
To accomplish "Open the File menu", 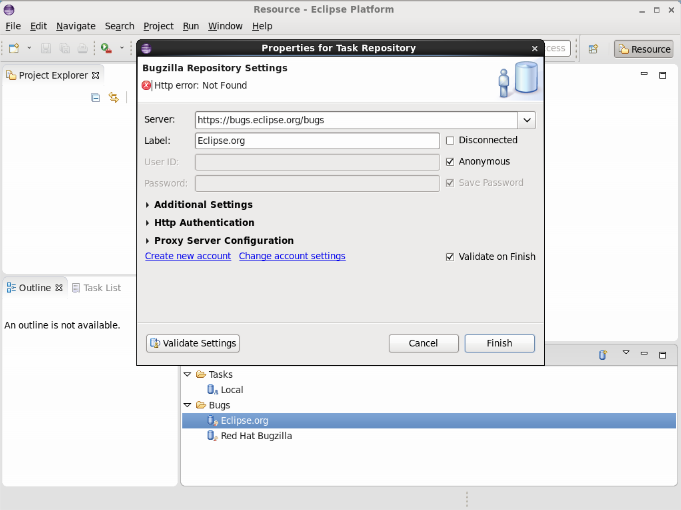I will point(13,26).
